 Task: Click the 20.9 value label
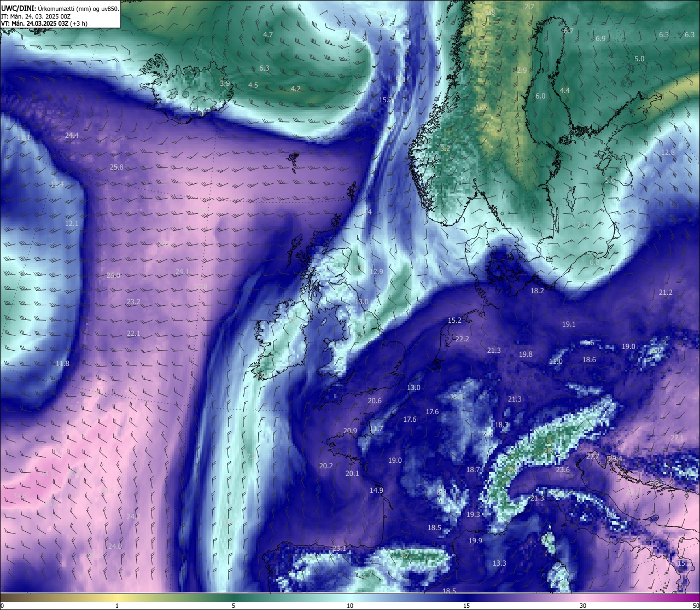350,431
